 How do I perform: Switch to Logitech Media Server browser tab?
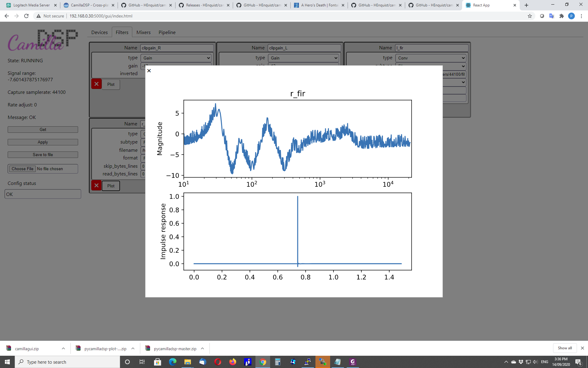(31, 5)
